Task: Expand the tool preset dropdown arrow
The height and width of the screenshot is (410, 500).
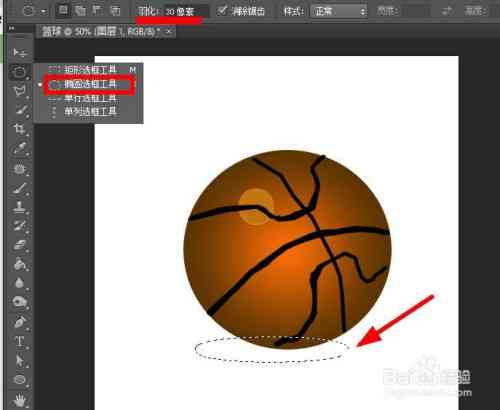Action: [44, 11]
